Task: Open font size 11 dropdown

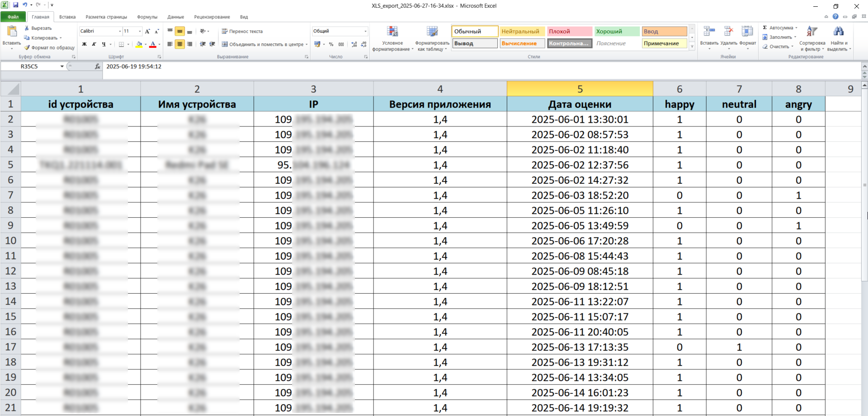Action: click(140, 31)
